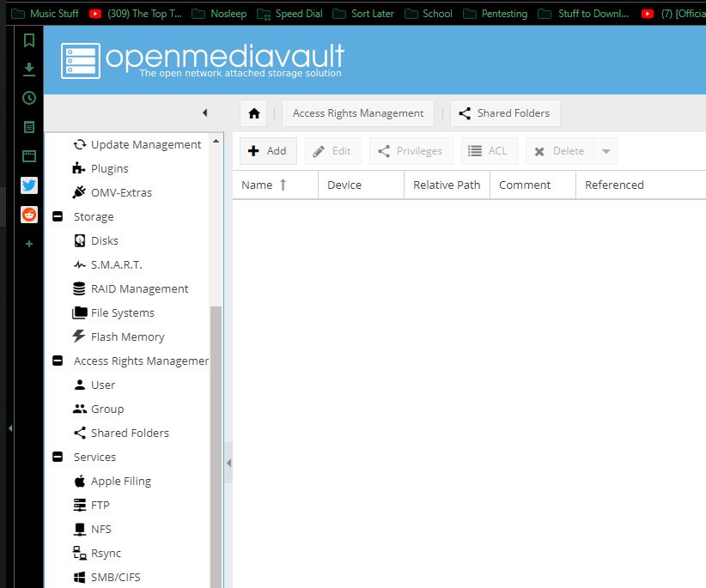Click the navigation tree scrollbar thumb
The height and width of the screenshot is (588, 706).
pos(216,446)
